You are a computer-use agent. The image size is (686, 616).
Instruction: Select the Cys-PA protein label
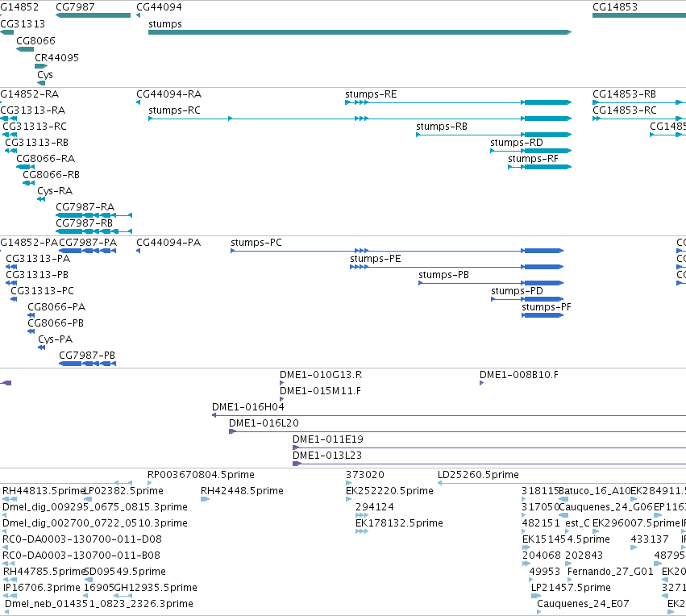(55, 339)
